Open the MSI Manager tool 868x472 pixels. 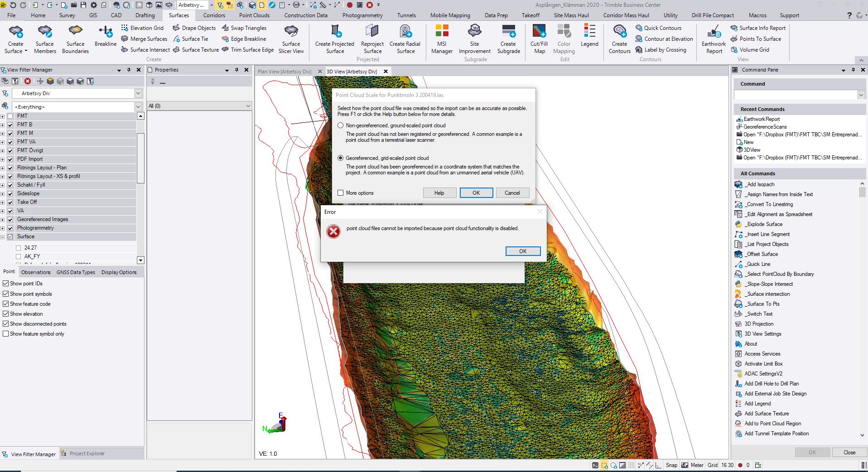[442, 32]
